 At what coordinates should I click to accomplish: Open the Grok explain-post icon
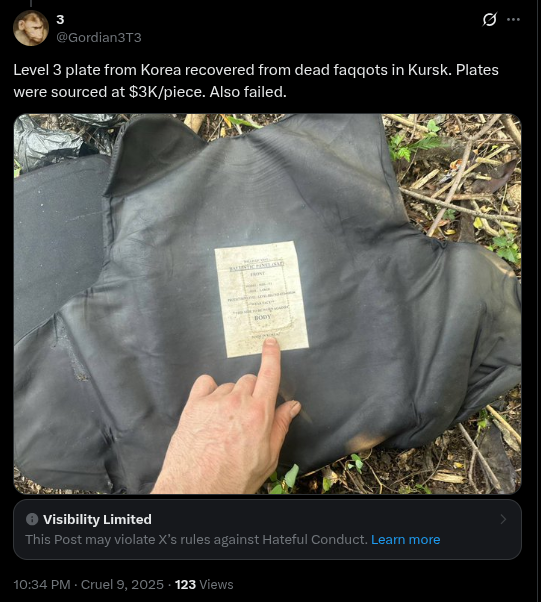490,19
